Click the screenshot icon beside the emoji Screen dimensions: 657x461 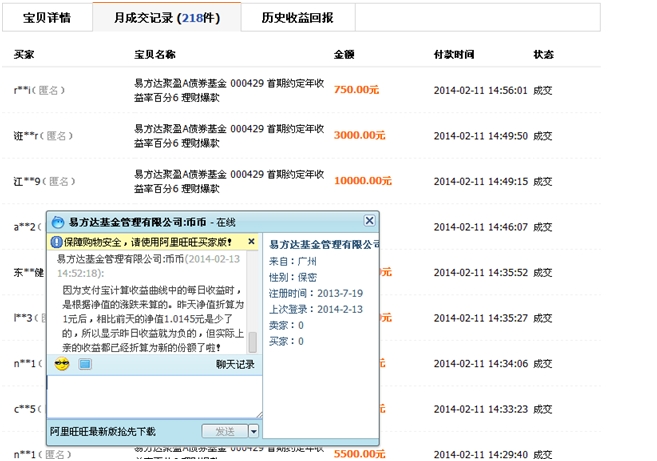tap(85, 364)
